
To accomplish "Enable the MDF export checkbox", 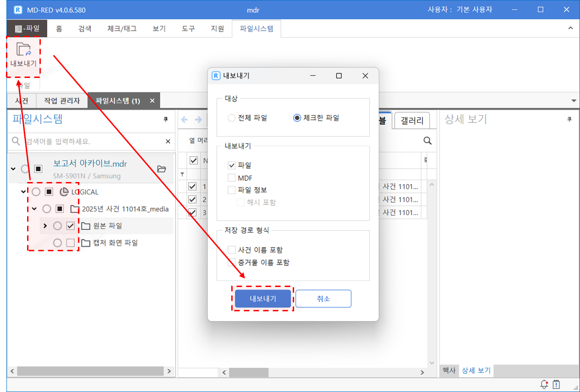I will (232, 178).
